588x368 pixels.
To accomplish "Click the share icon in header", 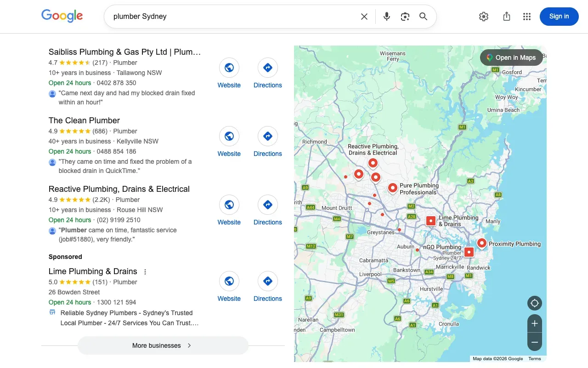I will pyautogui.click(x=507, y=17).
